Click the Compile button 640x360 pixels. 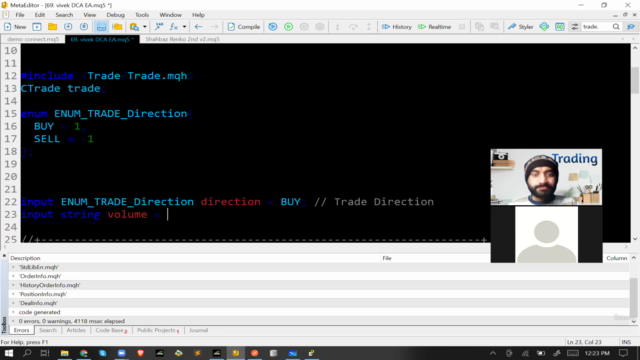[x=244, y=27]
